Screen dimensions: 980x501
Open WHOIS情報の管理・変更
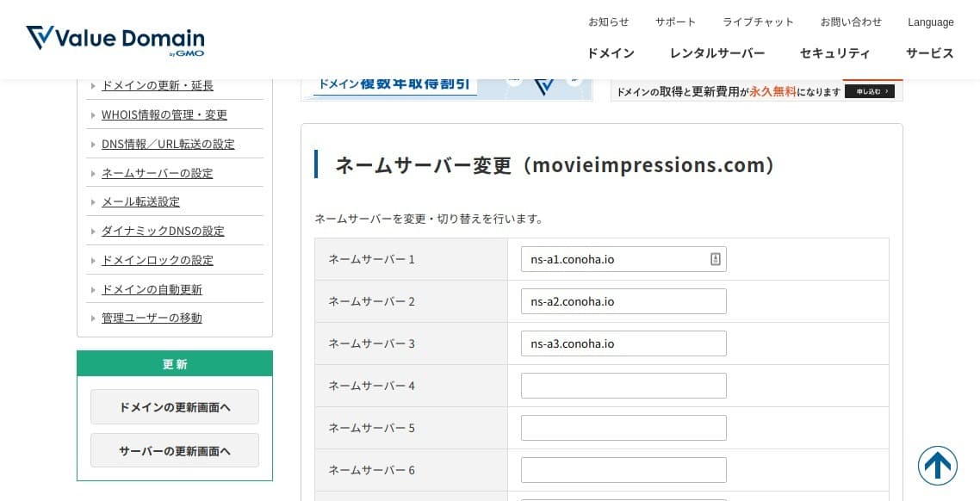164,115
